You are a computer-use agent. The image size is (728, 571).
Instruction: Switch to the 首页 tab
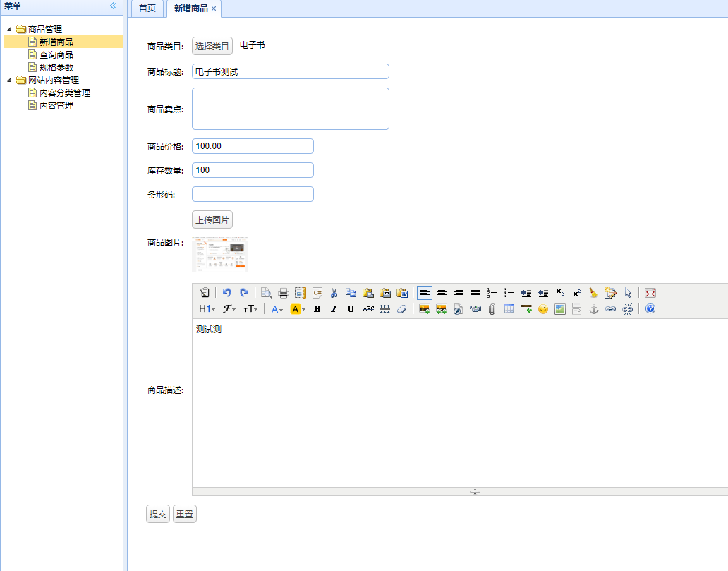point(147,8)
